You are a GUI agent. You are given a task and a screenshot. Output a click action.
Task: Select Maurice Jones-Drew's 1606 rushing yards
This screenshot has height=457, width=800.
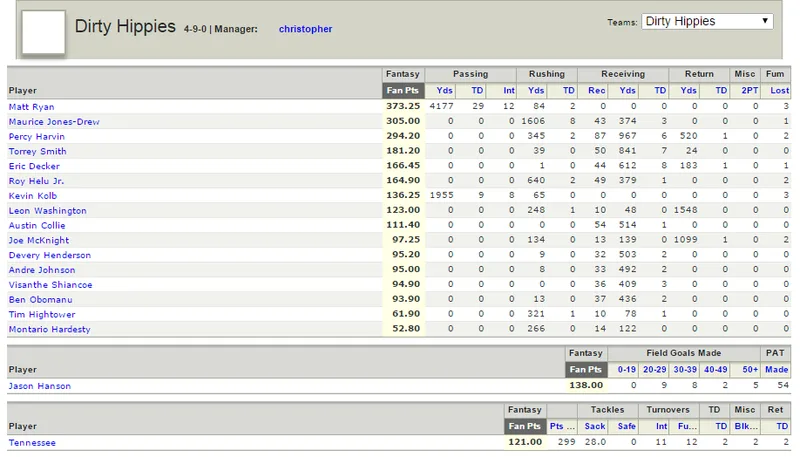(x=533, y=121)
